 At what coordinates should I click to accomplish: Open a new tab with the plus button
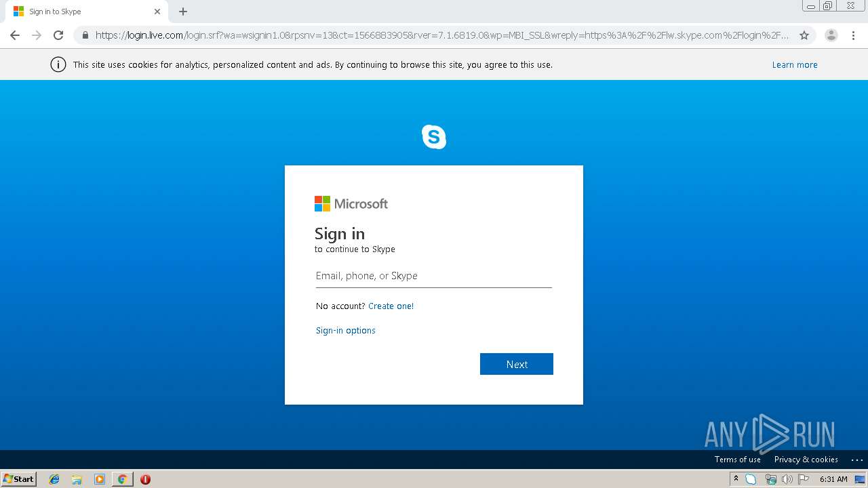183,12
